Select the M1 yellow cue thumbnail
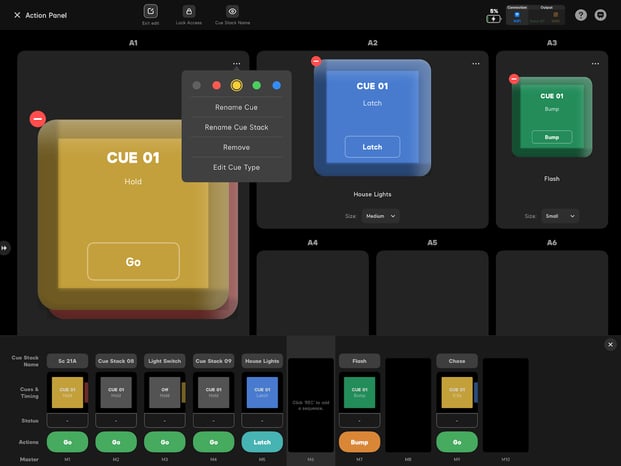 (x=67, y=392)
